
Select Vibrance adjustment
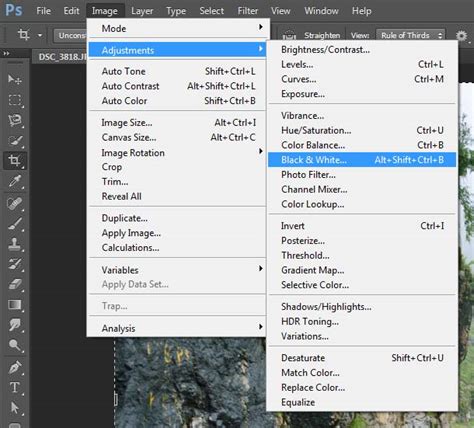click(x=362, y=116)
